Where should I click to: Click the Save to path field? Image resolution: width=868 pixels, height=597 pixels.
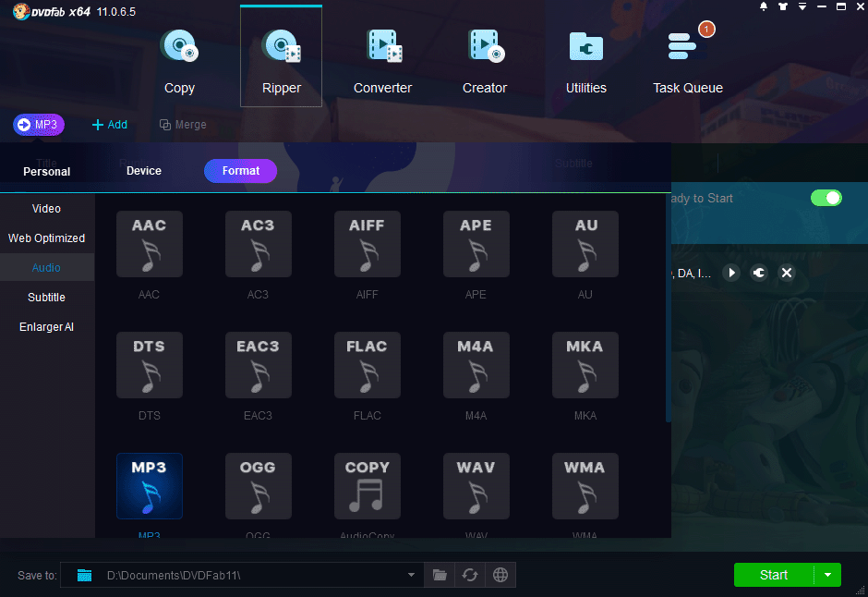click(242, 575)
